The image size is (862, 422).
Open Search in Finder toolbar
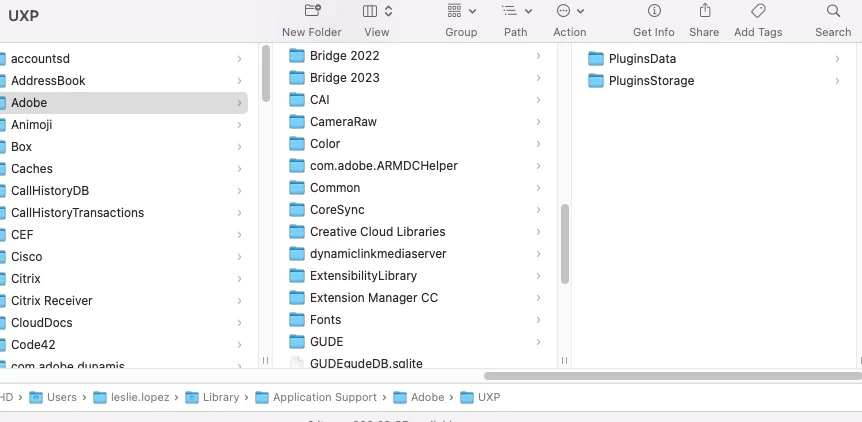tap(833, 11)
